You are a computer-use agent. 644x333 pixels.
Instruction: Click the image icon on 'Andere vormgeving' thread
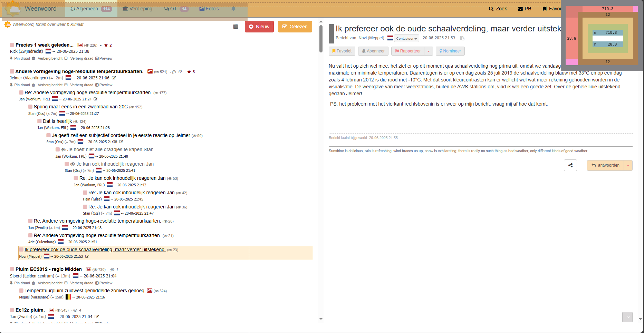point(150,71)
